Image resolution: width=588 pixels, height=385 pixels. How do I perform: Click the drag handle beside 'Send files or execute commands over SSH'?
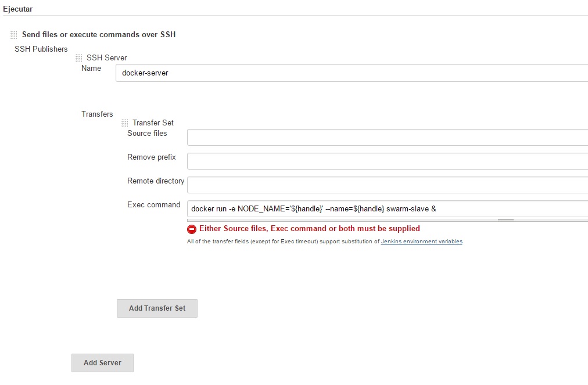pyautogui.click(x=14, y=35)
